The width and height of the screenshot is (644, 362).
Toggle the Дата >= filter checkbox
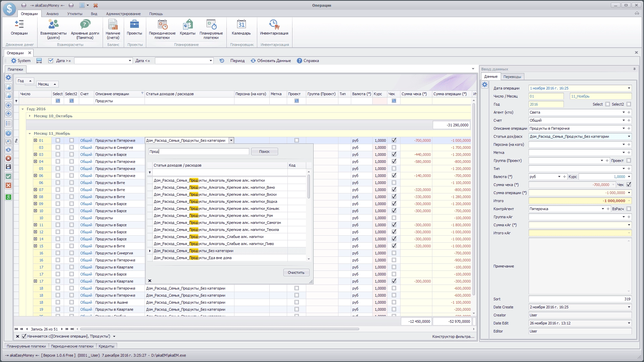(x=51, y=61)
